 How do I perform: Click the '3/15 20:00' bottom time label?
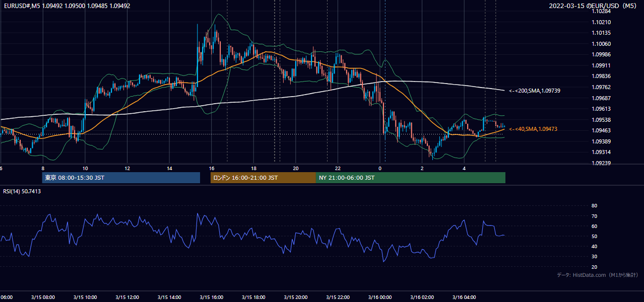[296, 297]
